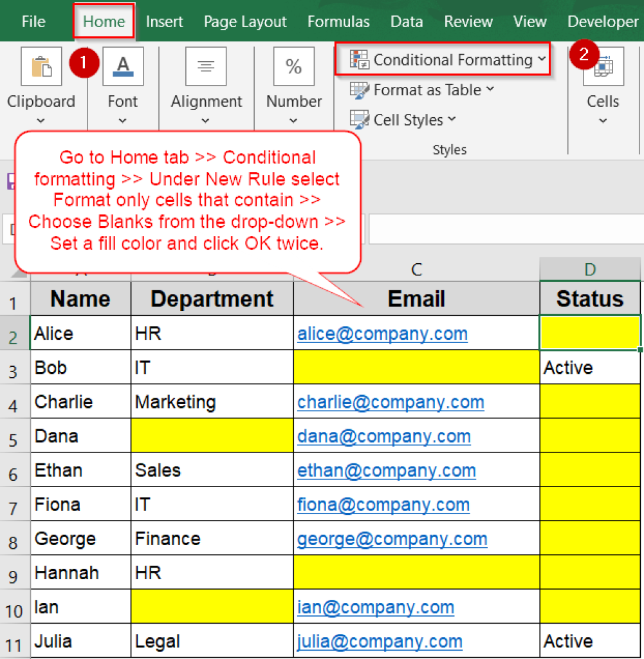Open the Paste clipboard icon
The width and height of the screenshot is (644, 659).
coord(41,66)
